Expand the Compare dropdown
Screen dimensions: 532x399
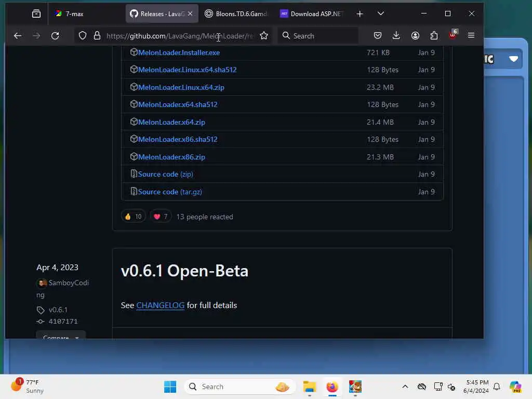click(61, 335)
